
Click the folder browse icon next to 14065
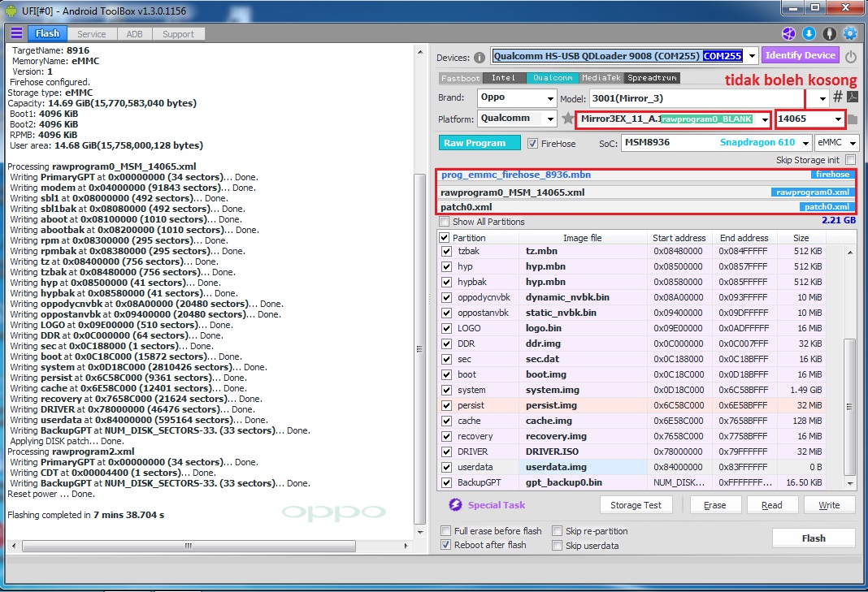(853, 119)
